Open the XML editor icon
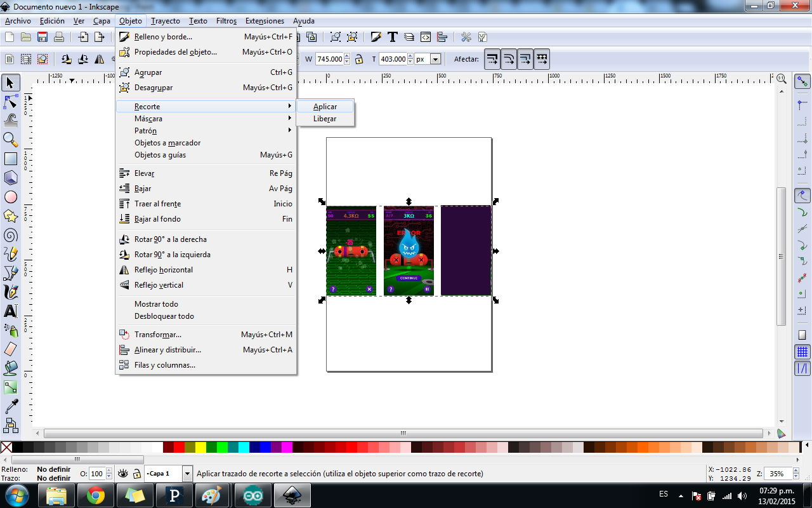 (426, 37)
